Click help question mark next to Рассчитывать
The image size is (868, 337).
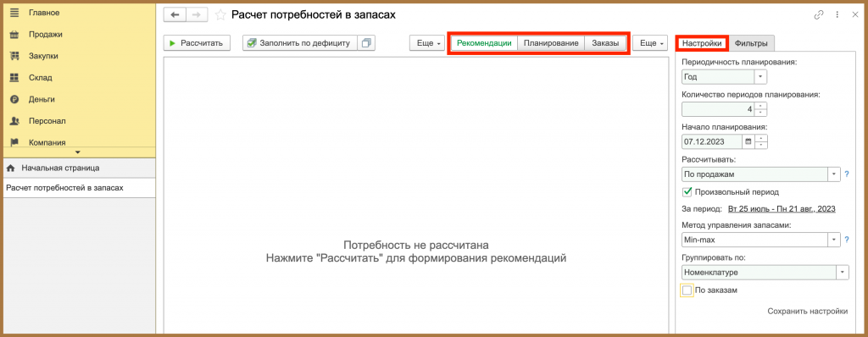pyautogui.click(x=847, y=175)
